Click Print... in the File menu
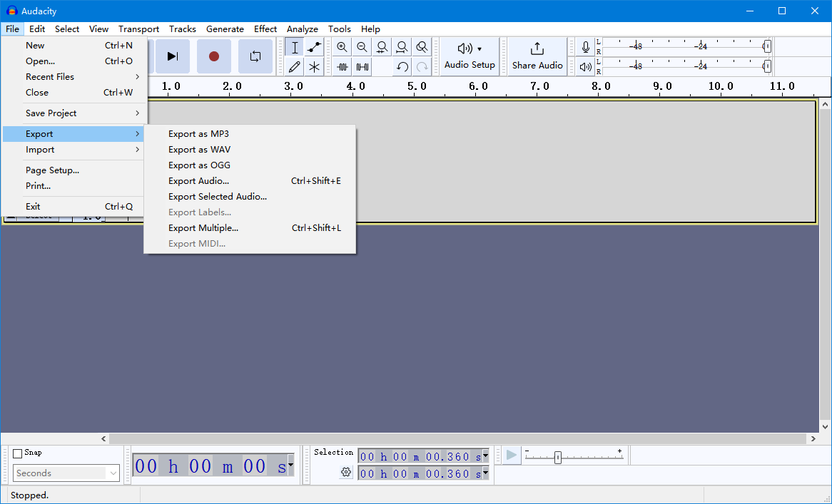 73,186
